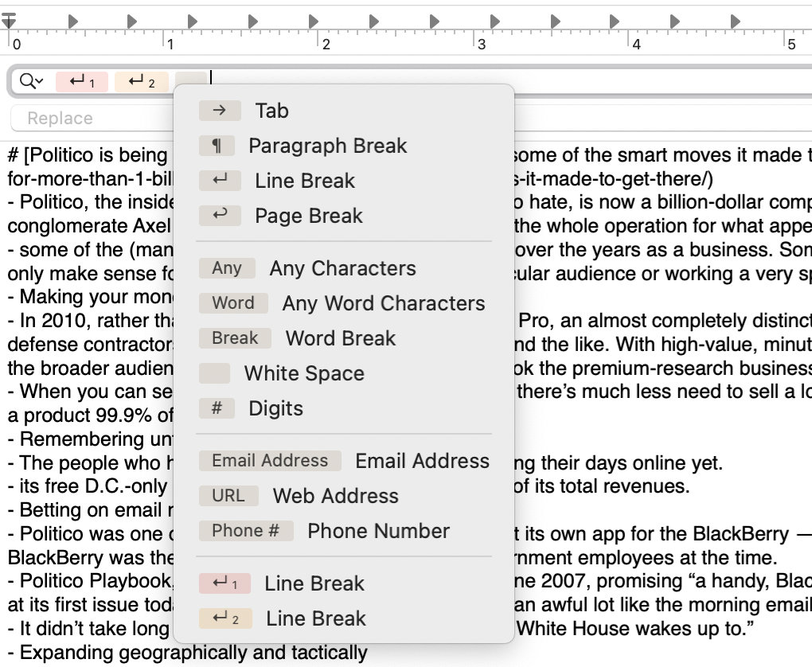Pick the orange-tagged Line Break 2 menu item
This screenshot has width=812, height=667.
coord(315,618)
